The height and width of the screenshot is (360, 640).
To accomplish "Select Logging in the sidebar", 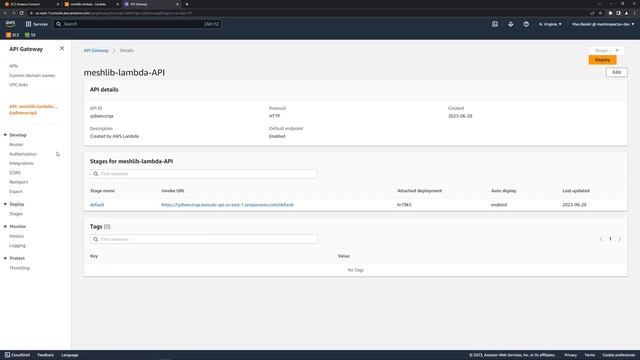I will tap(17, 246).
